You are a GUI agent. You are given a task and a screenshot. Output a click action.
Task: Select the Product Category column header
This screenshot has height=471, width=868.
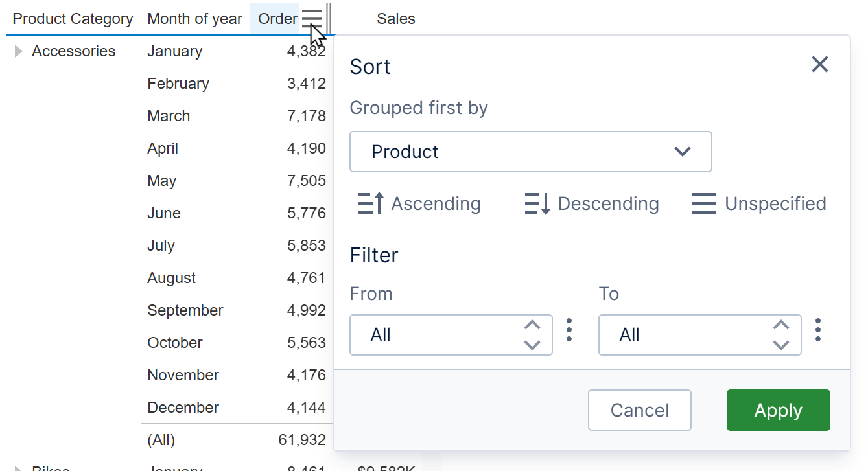pyautogui.click(x=72, y=18)
